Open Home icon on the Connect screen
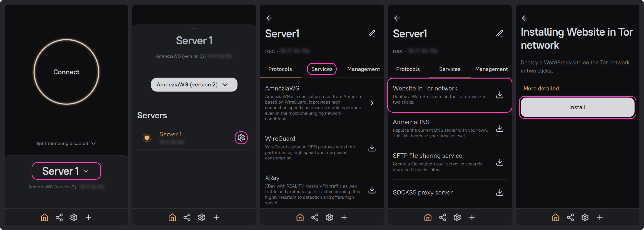The width and height of the screenshot is (644, 230). [x=44, y=217]
